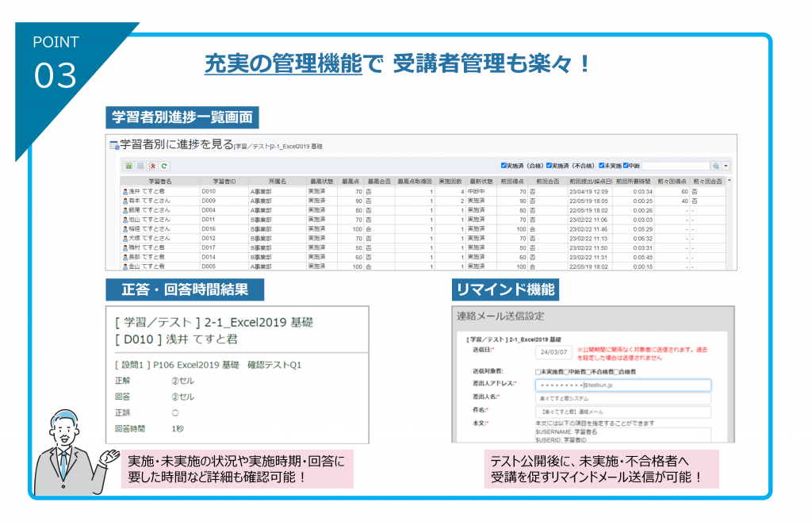Click the 差出人アドレス input field
The image size is (812, 525).
[x=623, y=385]
